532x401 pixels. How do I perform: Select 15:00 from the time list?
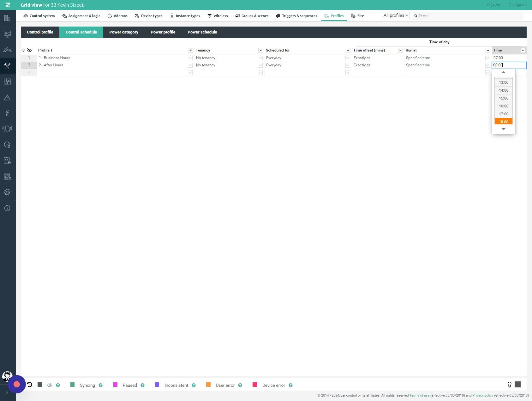(504, 98)
